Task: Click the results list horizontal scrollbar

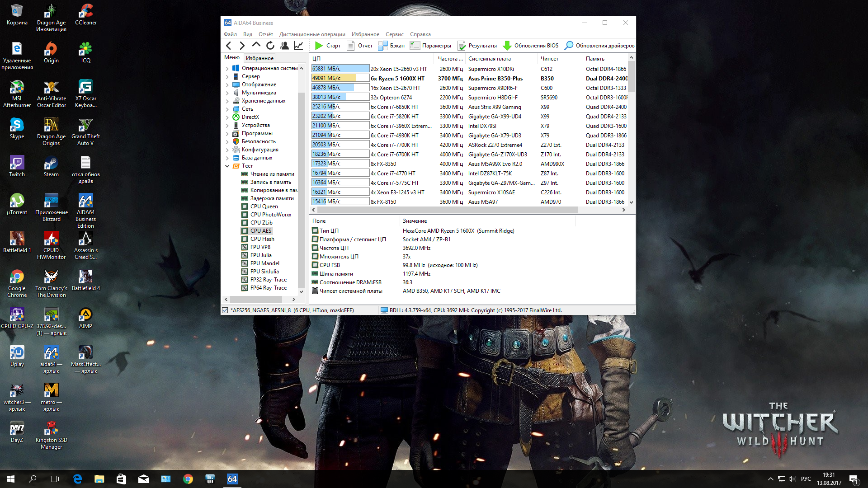Action: (448, 210)
